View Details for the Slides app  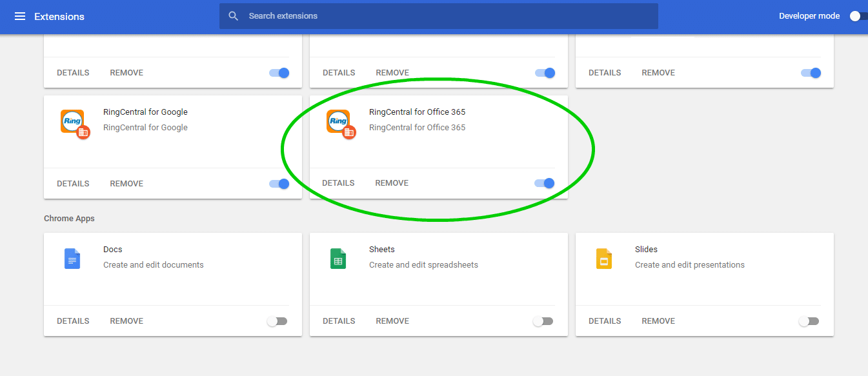tap(605, 321)
